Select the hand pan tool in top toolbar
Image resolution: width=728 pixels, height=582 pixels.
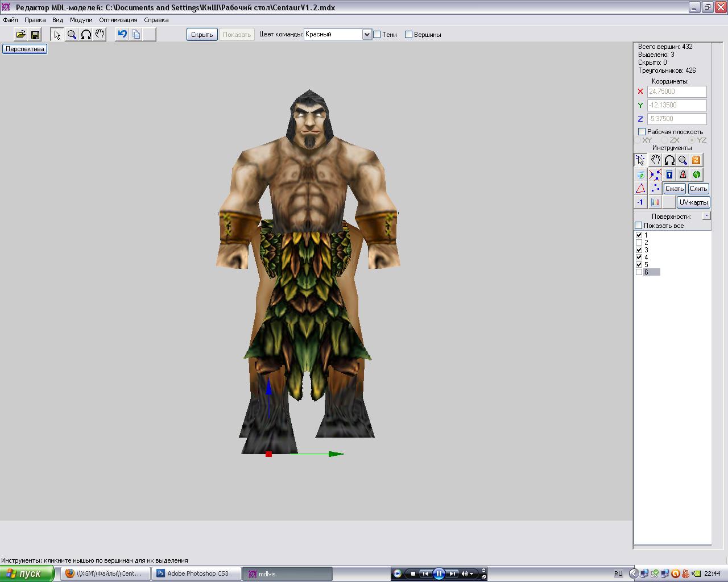point(100,35)
